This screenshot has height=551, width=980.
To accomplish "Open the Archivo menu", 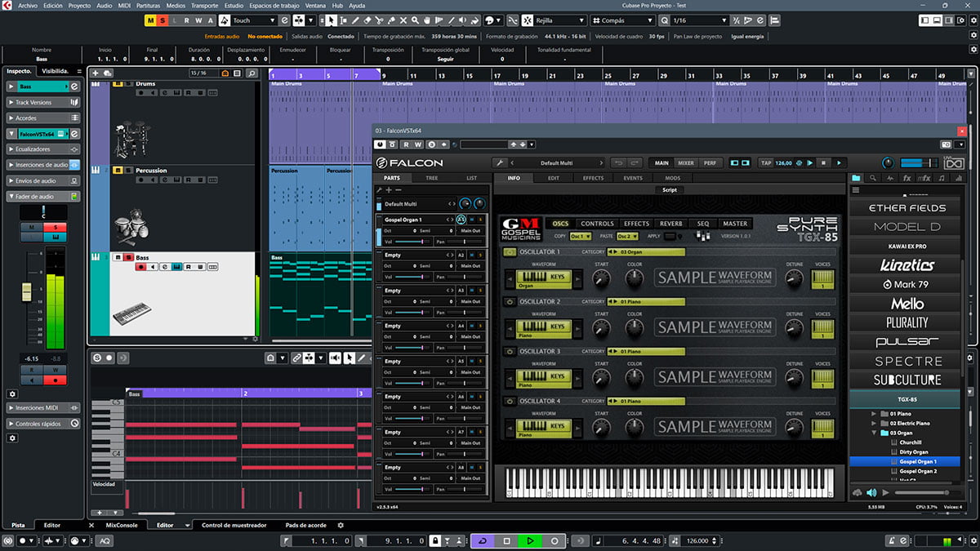I will click(27, 5).
